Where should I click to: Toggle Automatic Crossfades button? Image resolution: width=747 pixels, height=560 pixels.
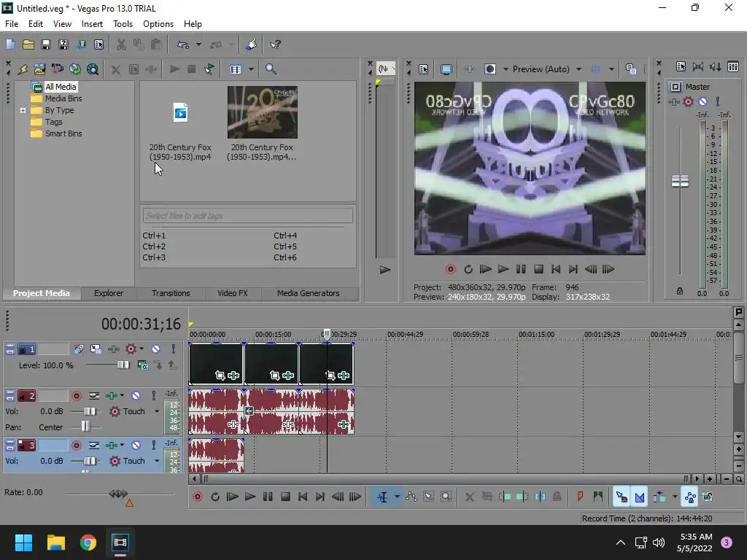click(639, 497)
